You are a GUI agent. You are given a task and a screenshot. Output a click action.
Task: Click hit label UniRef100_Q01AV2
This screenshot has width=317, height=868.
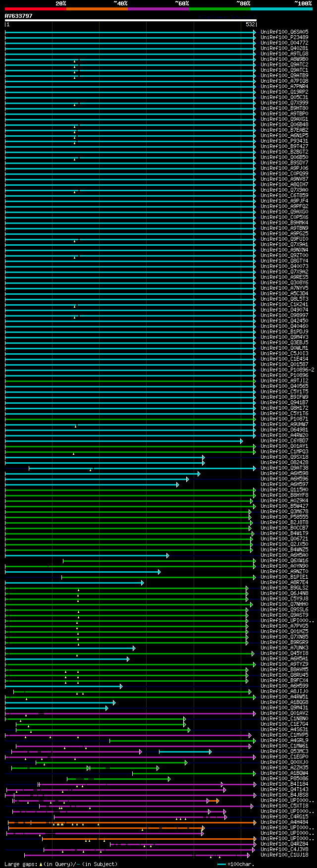coord(284,713)
